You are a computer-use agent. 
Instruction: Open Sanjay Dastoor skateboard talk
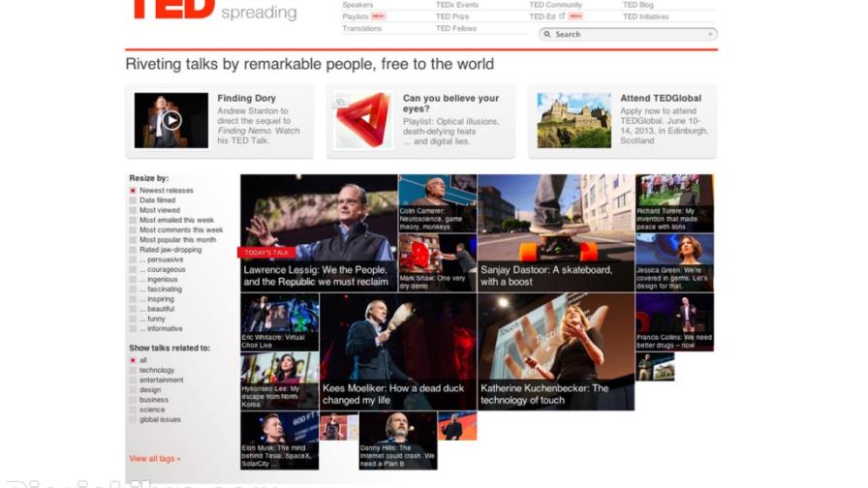click(556, 233)
